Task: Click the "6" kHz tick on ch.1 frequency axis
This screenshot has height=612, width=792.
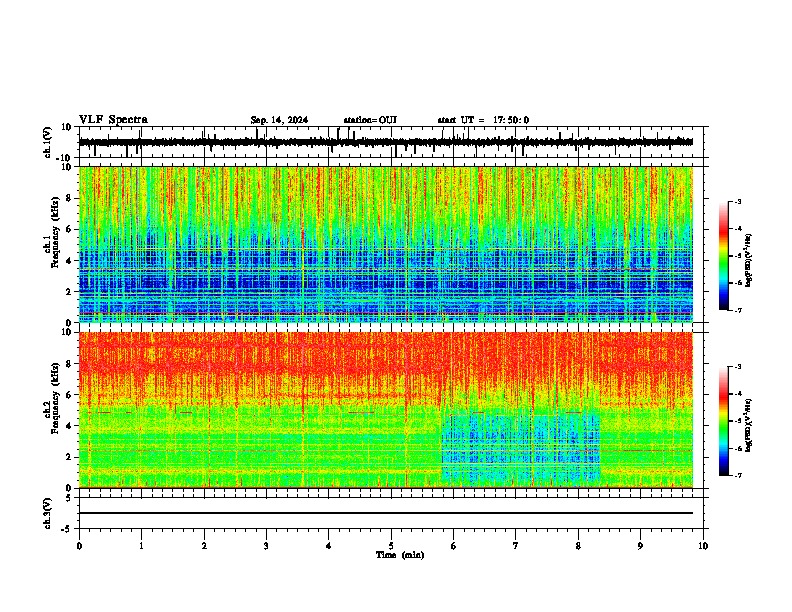Action: tap(69, 230)
